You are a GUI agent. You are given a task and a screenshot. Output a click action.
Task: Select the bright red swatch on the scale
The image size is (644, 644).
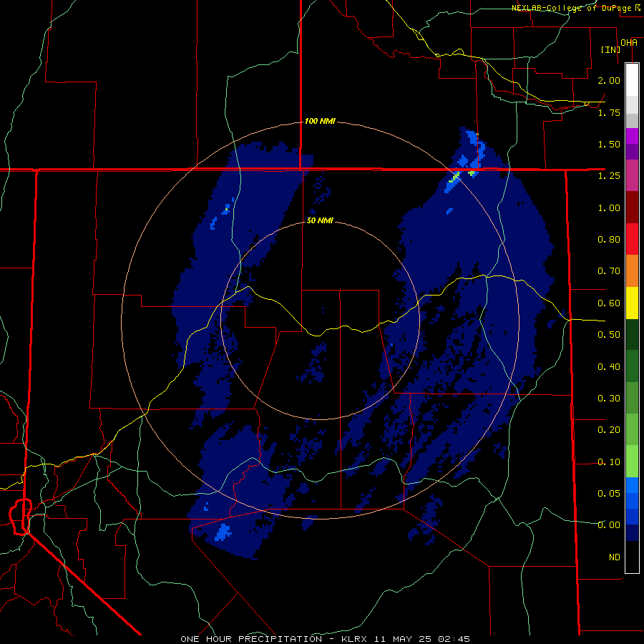pos(632,240)
